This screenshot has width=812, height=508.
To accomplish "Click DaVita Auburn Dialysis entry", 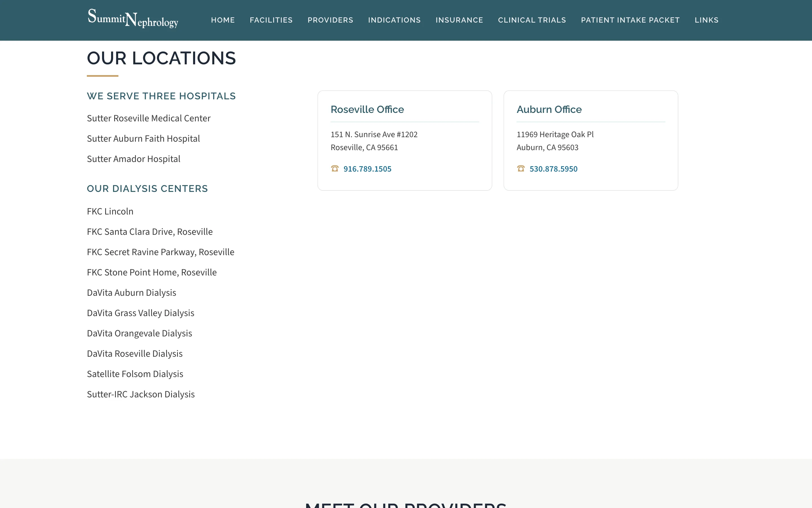I will click(132, 293).
